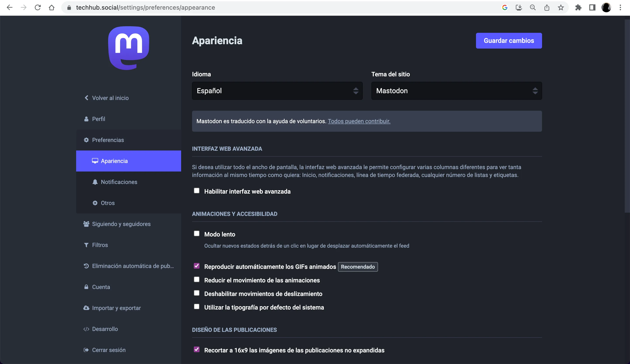Open the profile avatar

coord(606,7)
